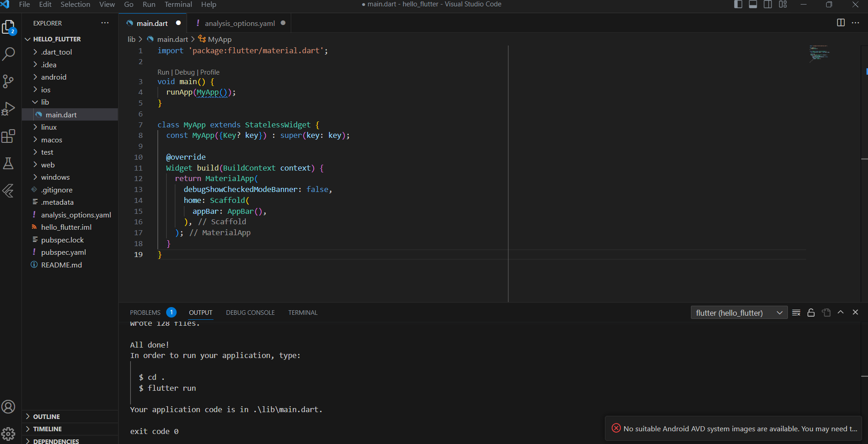Switch to the TERMINAL panel tab
868x444 pixels.
[303, 313]
